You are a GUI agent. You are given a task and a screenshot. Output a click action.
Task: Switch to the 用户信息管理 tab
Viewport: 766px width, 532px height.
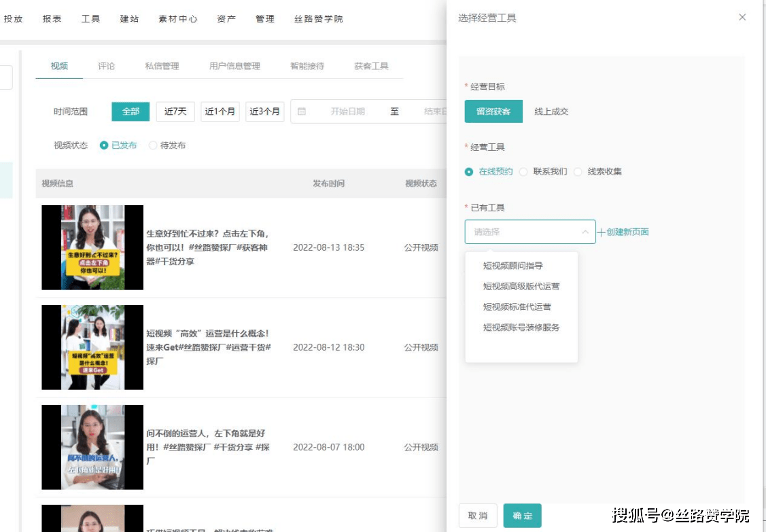point(234,66)
